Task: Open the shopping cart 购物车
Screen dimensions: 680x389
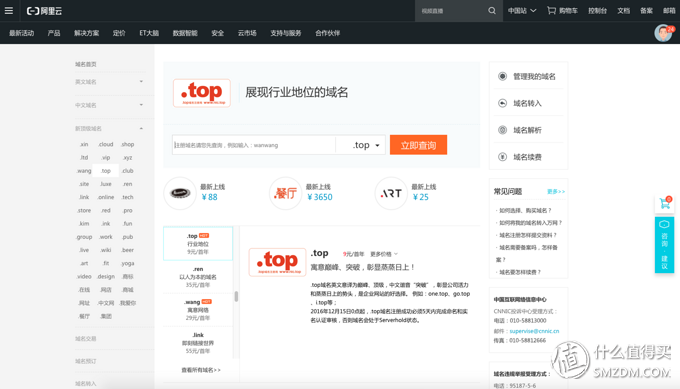Action: (562, 11)
